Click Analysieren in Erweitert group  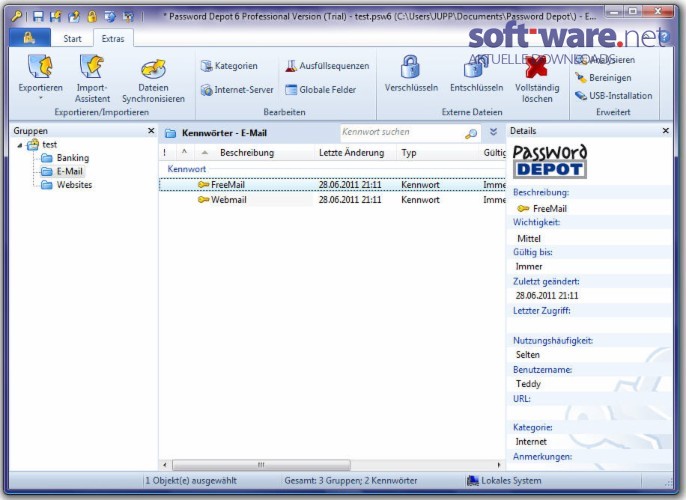click(605, 60)
